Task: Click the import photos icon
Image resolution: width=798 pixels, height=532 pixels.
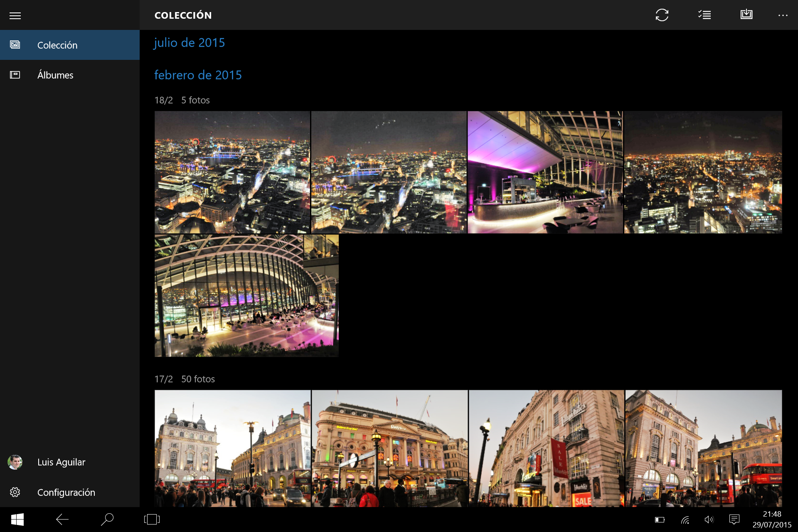Action: pos(746,15)
